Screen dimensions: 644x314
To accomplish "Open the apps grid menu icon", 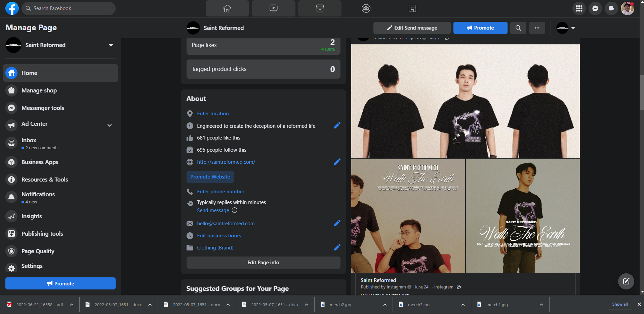I will pyautogui.click(x=579, y=8).
